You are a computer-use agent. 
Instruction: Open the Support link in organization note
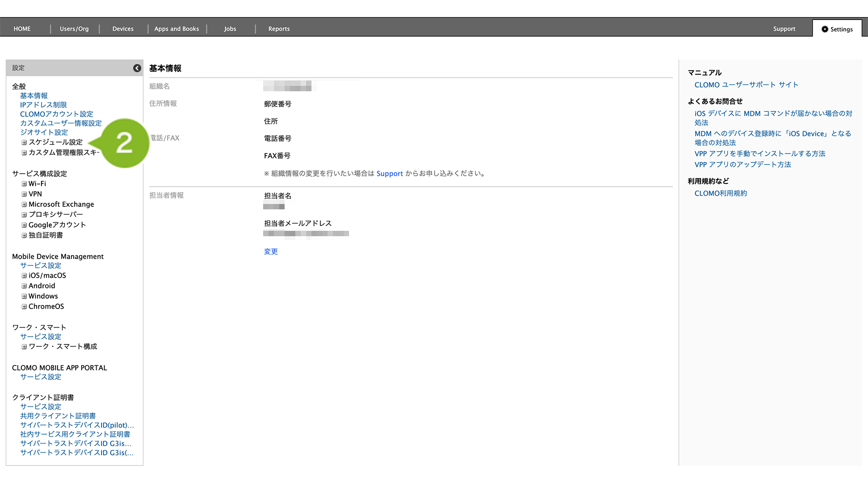(389, 174)
